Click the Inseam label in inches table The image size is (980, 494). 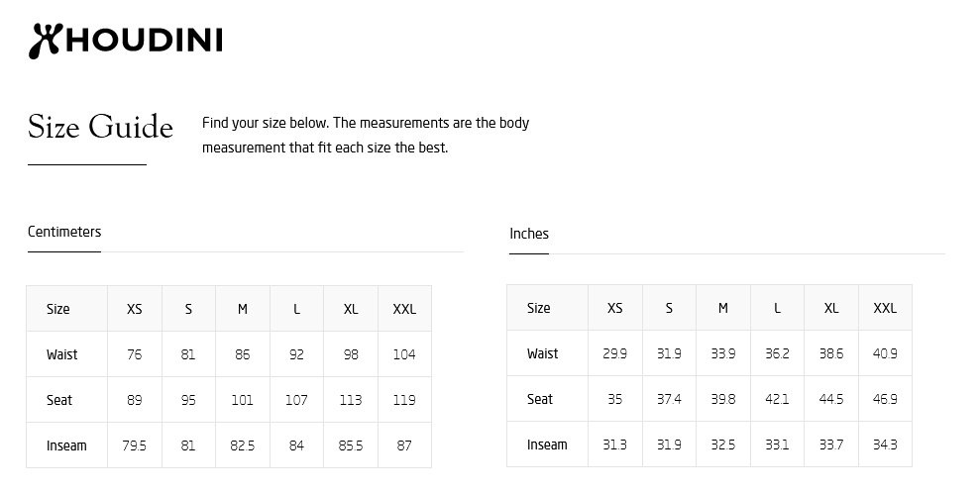[x=547, y=445]
